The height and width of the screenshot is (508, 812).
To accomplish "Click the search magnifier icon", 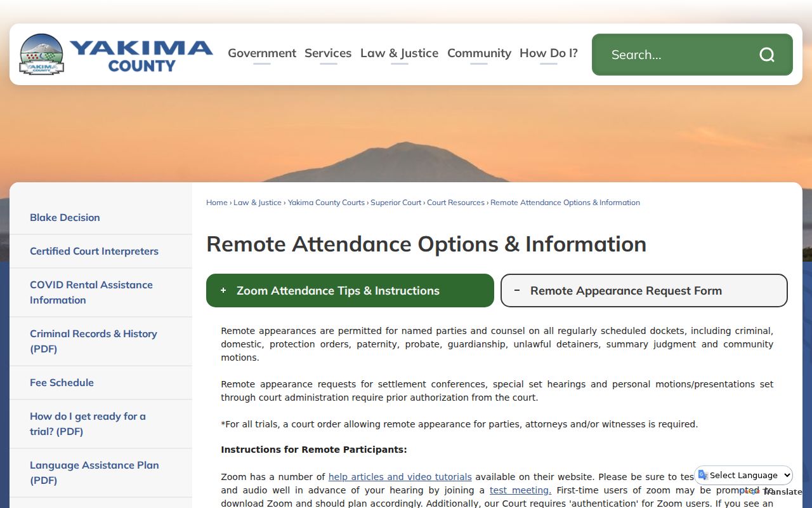I will pos(767,55).
